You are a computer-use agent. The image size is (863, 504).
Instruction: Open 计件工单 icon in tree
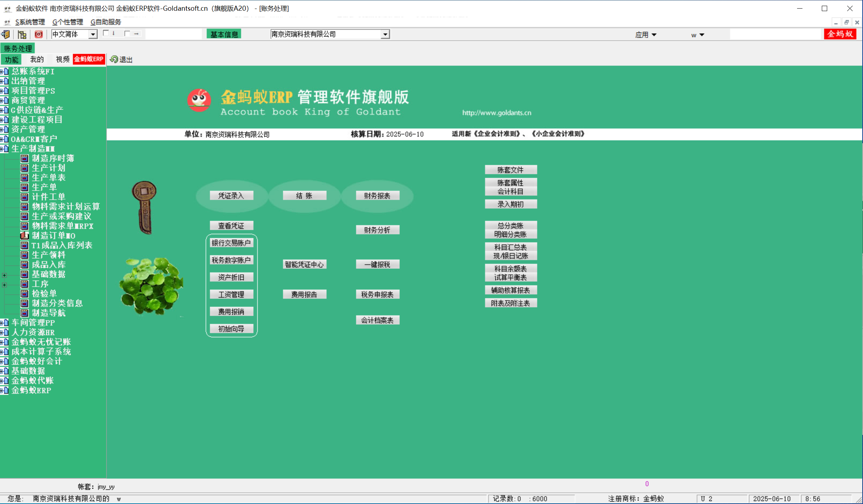tap(24, 197)
